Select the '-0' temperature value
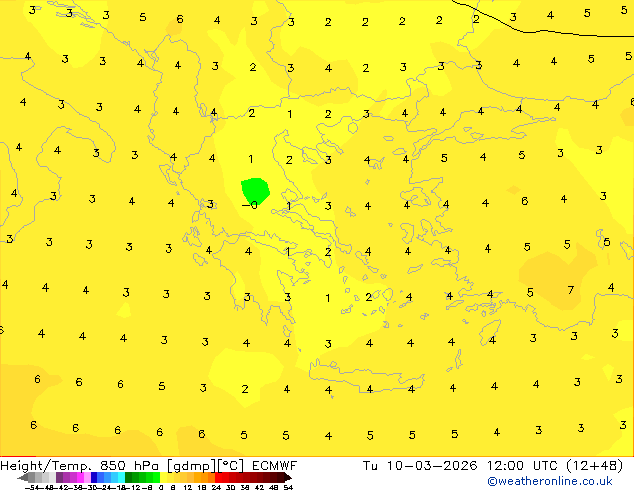The image size is (634, 490). [250, 205]
